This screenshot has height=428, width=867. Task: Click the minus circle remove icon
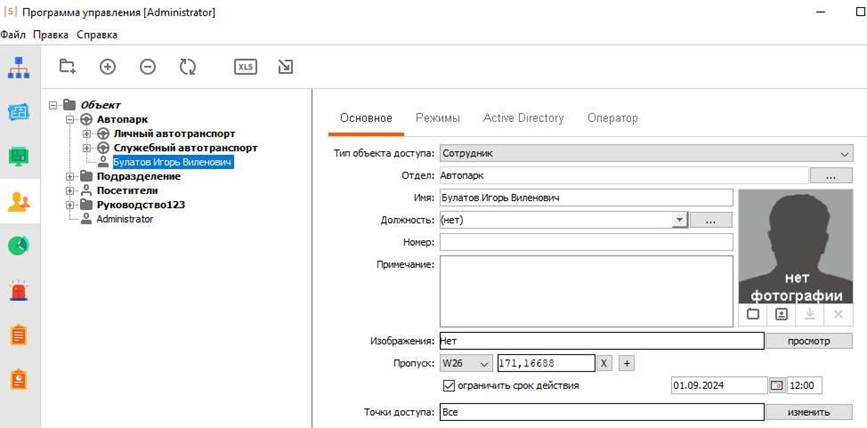(148, 67)
